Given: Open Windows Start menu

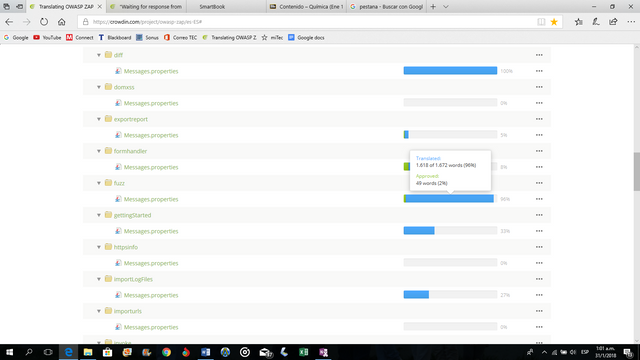Looking at the screenshot, I should pyautogui.click(x=9, y=352).
